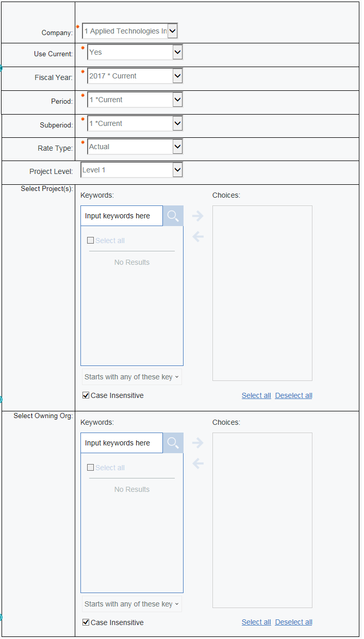Check Select all box in Owning Org results
Screen dimensions: 364x639
(x=91, y=468)
